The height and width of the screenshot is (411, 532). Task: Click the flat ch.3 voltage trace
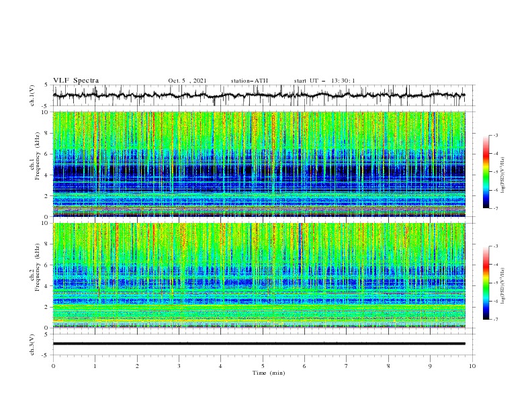pos(259,344)
